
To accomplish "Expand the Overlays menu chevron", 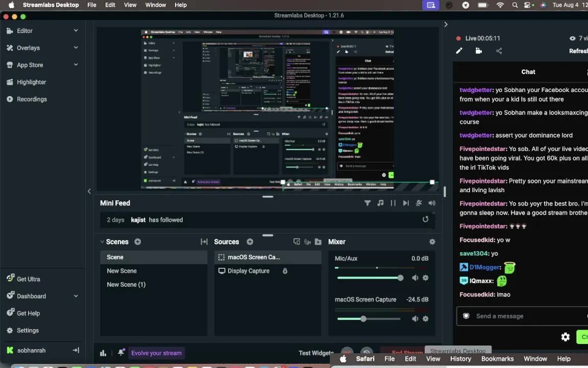I will (76, 48).
